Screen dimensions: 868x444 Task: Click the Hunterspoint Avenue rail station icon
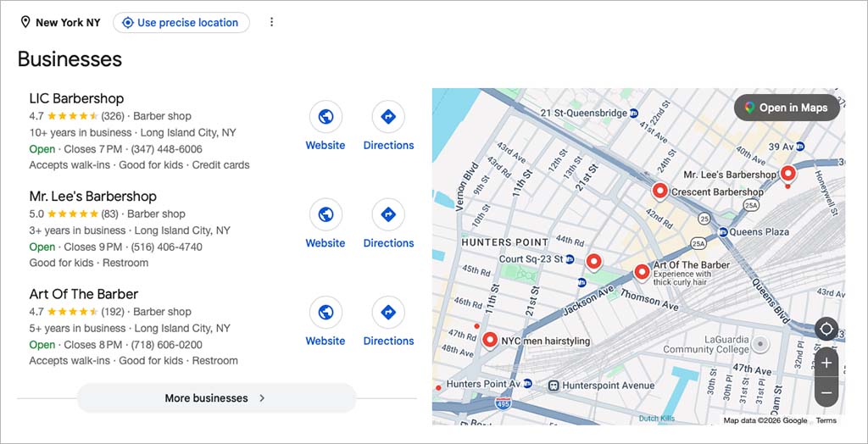[x=553, y=386]
